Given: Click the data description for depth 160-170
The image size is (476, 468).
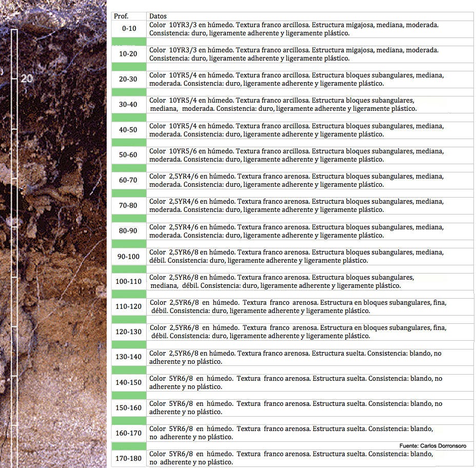Looking at the screenshot, I should point(310,433).
